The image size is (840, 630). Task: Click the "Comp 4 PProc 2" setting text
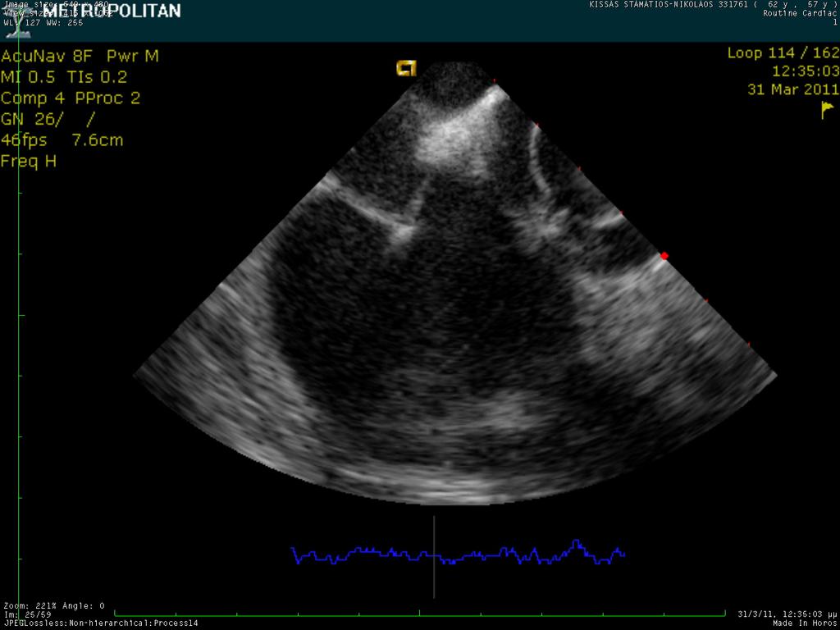point(71,98)
